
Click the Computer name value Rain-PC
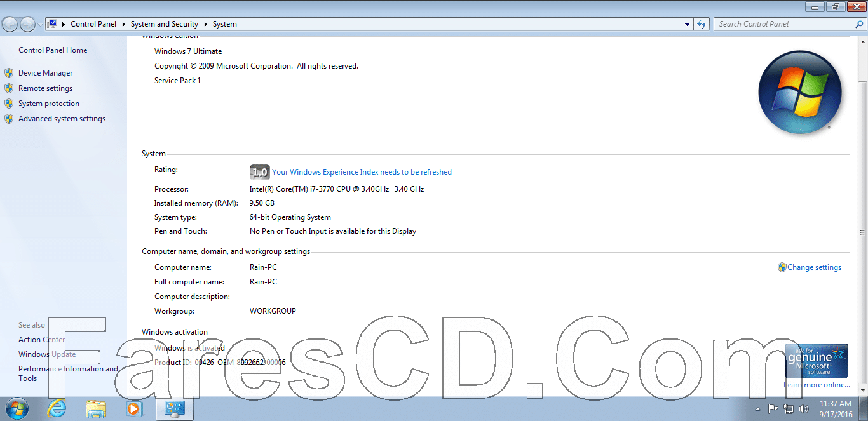pyautogui.click(x=263, y=267)
